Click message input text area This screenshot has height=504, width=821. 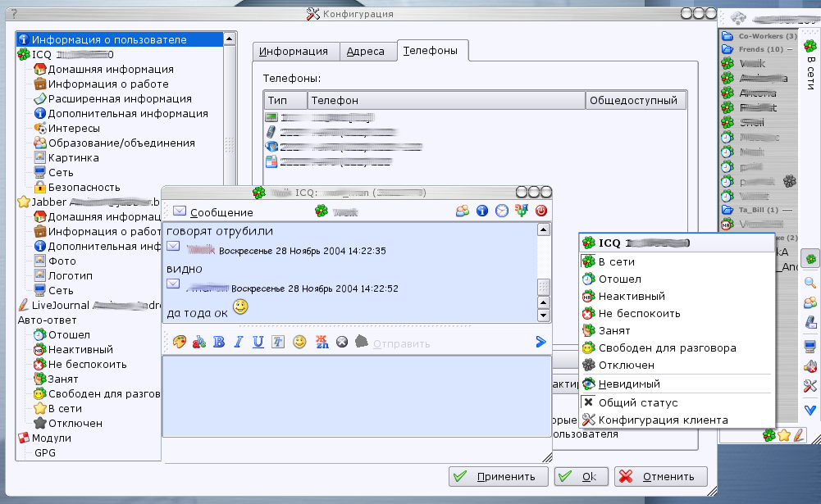[357, 396]
